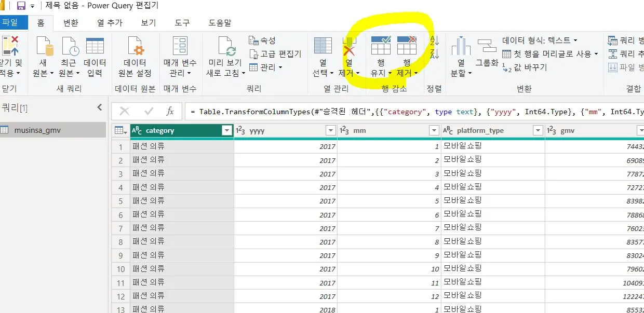Open the 파일 tab

(11, 22)
